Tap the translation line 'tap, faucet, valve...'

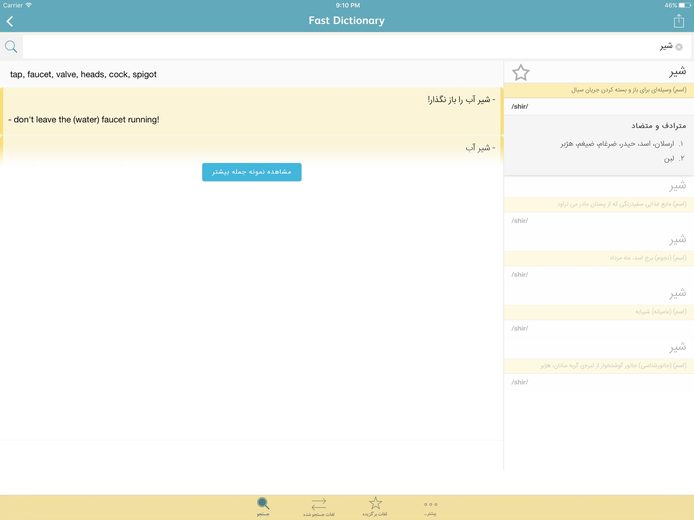[x=83, y=74]
